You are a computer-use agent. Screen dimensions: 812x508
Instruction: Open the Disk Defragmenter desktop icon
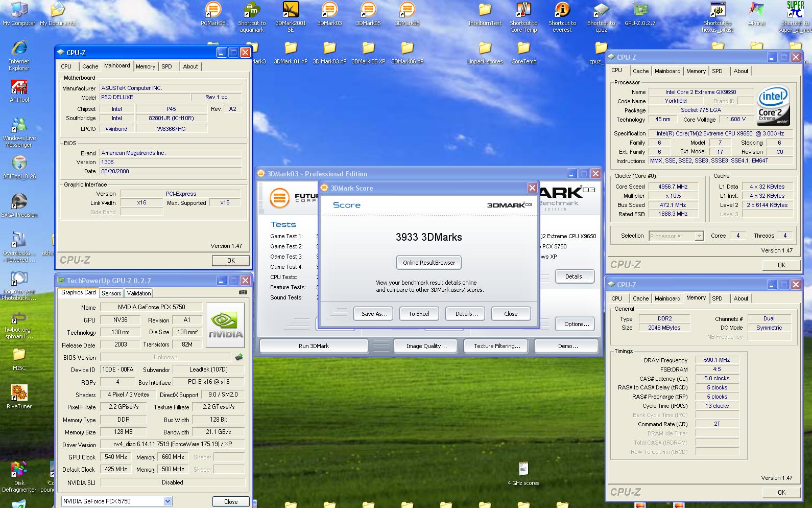[19, 477]
